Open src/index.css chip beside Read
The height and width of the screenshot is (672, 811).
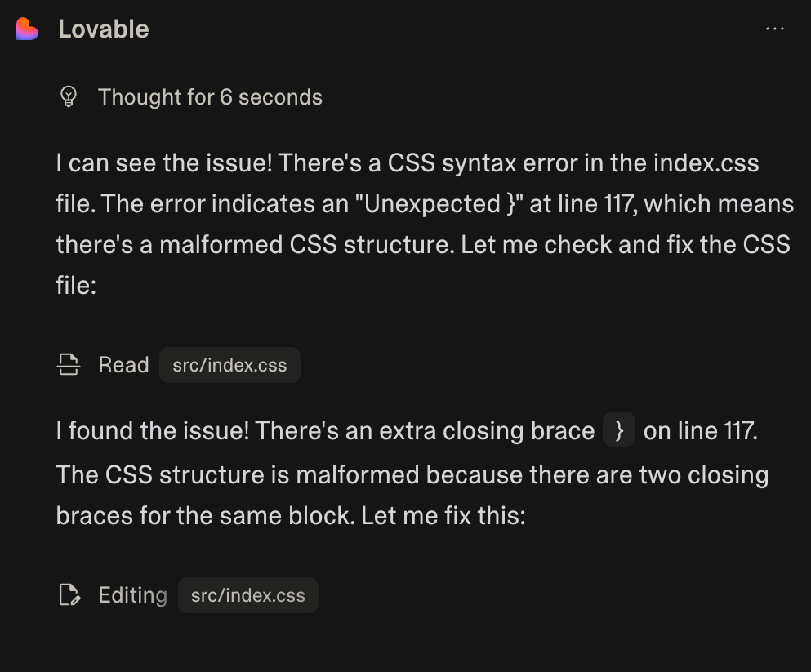pos(229,365)
